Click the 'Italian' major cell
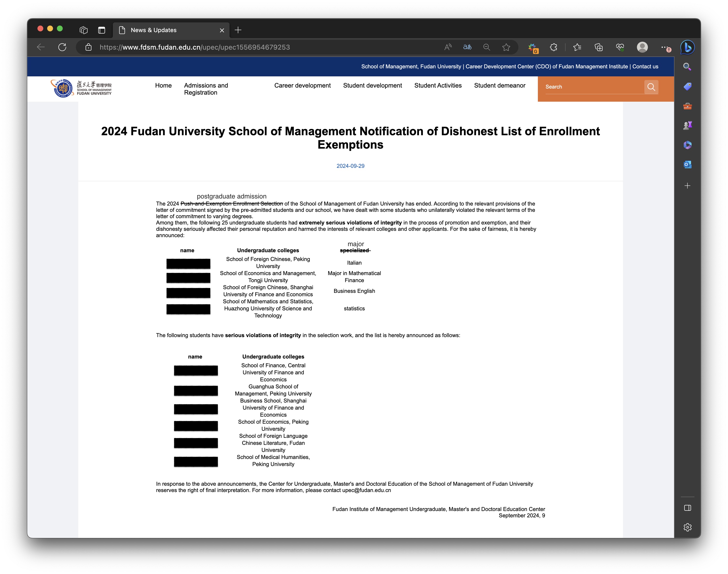Screen dimensions: 728x574 click(354, 263)
